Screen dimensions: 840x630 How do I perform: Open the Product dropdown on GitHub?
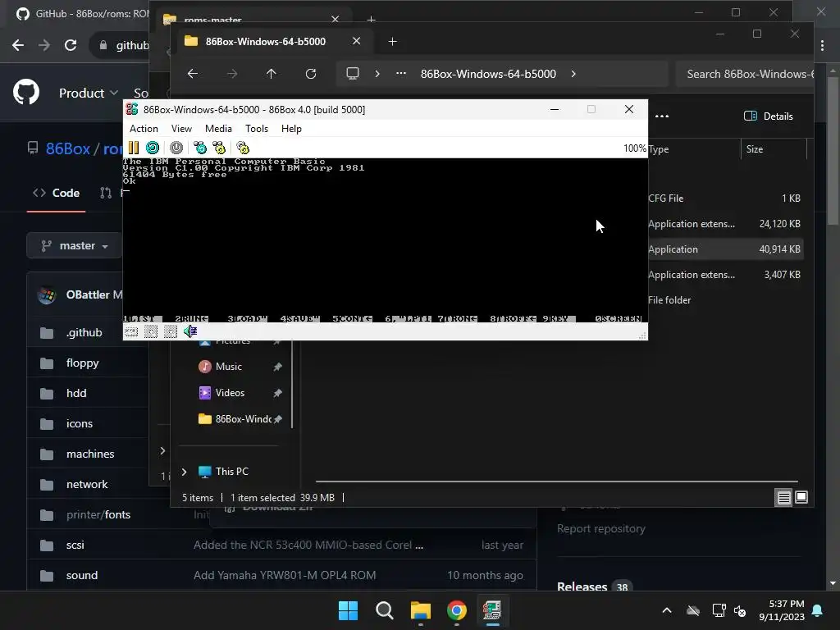pyautogui.click(x=88, y=93)
